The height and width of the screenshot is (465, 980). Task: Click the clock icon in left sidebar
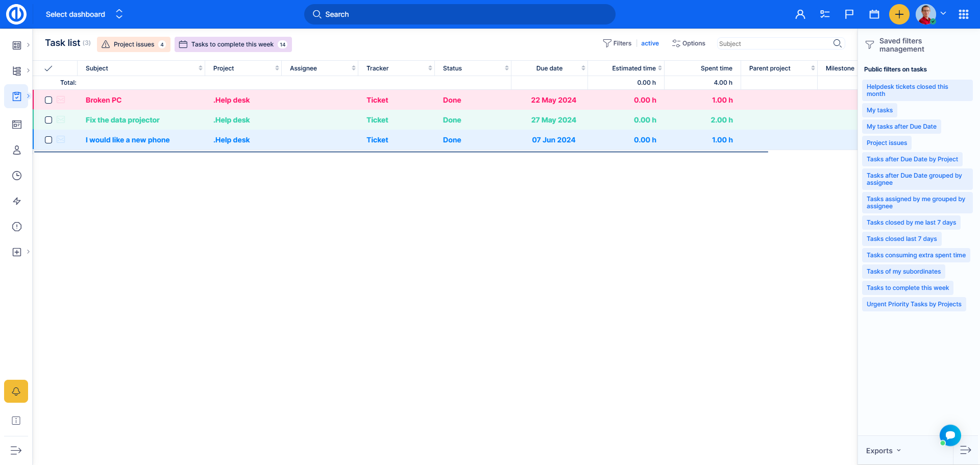(x=17, y=176)
